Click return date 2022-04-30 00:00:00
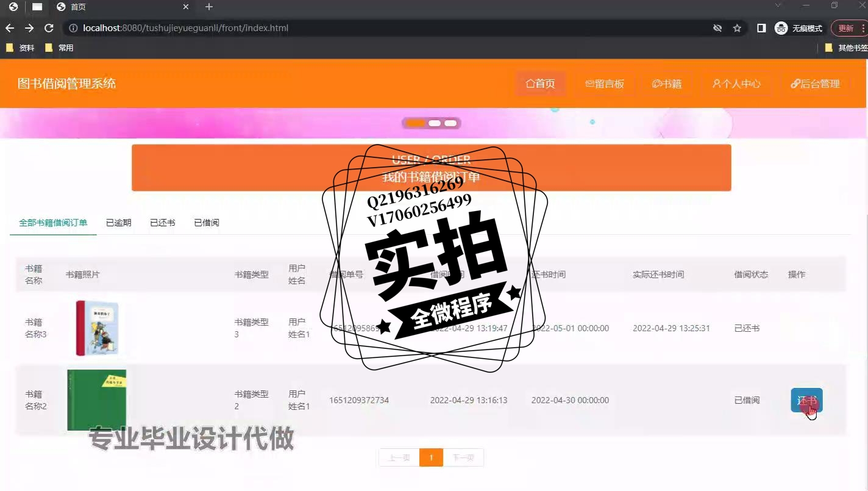This screenshot has width=868, height=491. pyautogui.click(x=570, y=400)
